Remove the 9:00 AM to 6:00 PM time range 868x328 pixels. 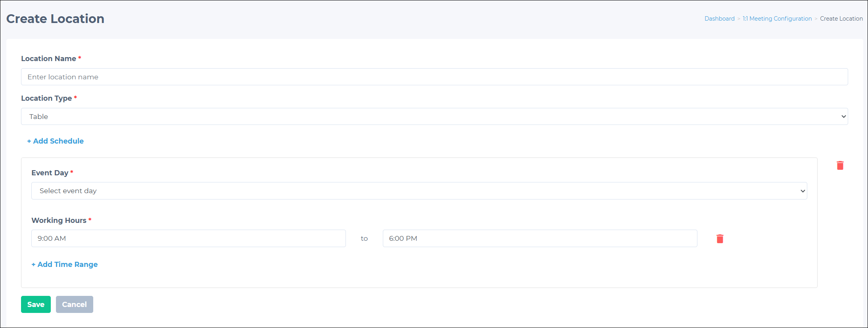pos(720,238)
